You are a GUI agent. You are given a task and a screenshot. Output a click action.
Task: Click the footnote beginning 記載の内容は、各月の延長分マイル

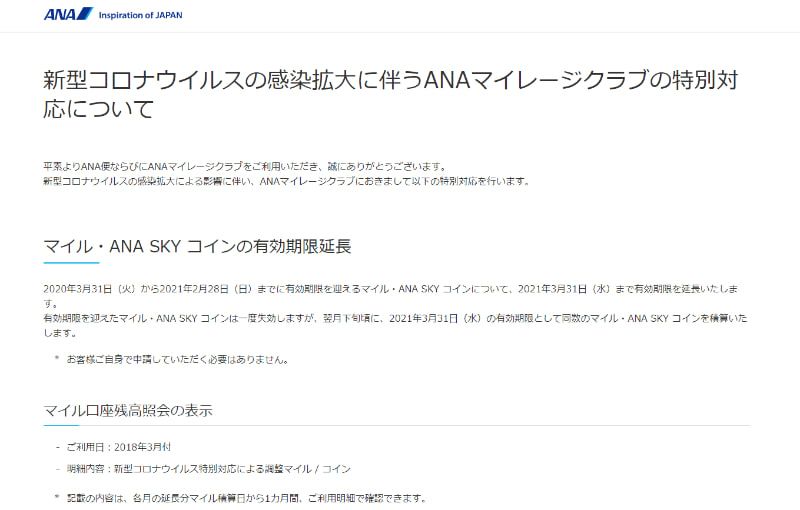pyautogui.click(x=246, y=498)
